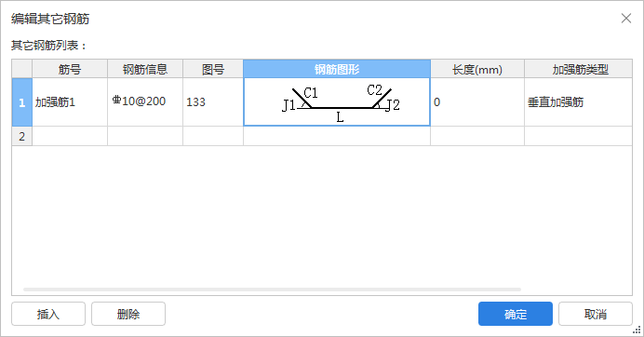Click the 垂直加强筋 type cell
This screenshot has width=644, height=337.
tap(578, 101)
